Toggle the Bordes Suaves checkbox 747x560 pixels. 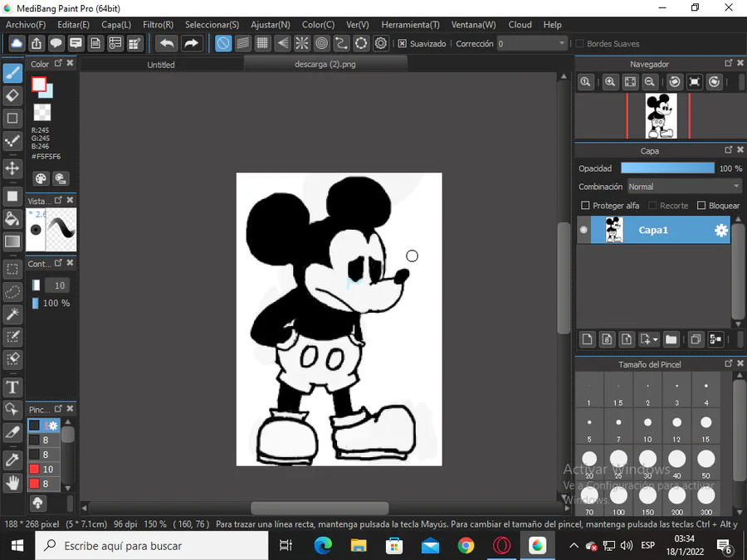(580, 44)
